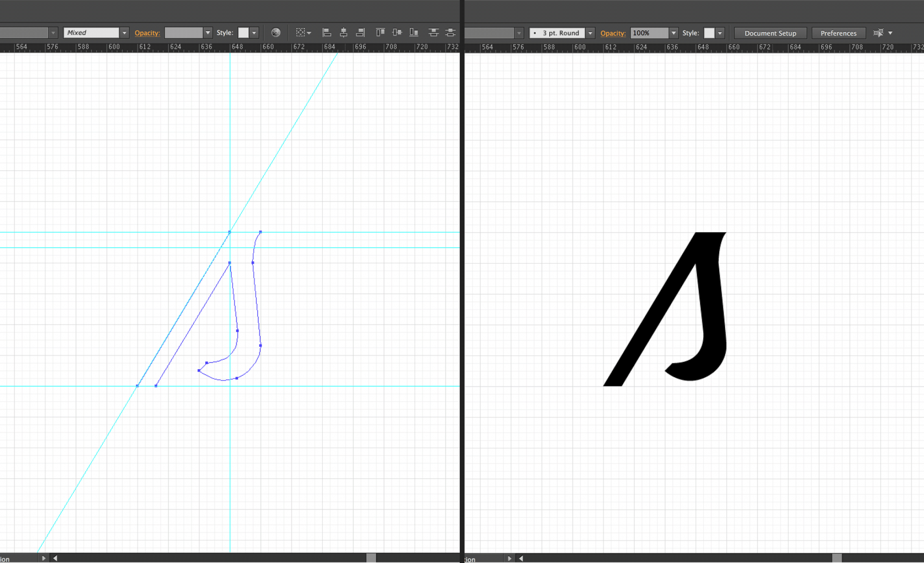Click the left window horizontal scrollbar thumb
This screenshot has height=563, width=924.
[371, 558]
